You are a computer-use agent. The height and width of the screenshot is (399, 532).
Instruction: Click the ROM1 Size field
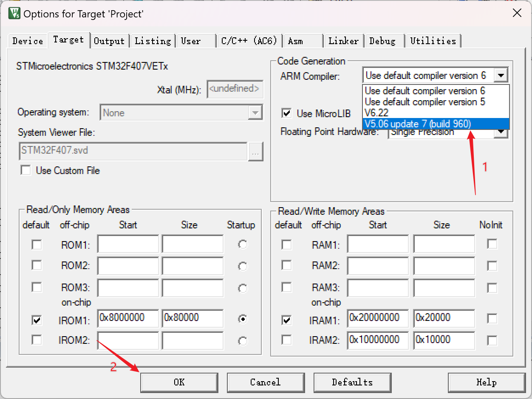[192, 244]
